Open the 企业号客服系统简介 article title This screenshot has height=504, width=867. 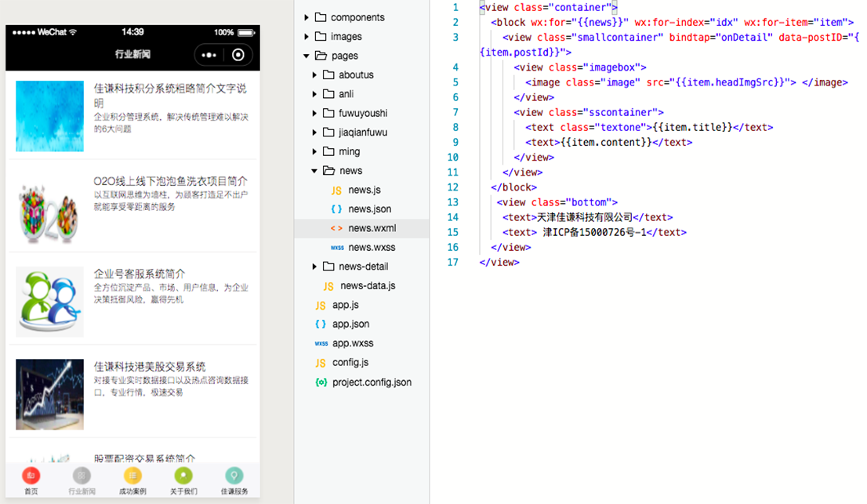pyautogui.click(x=140, y=274)
